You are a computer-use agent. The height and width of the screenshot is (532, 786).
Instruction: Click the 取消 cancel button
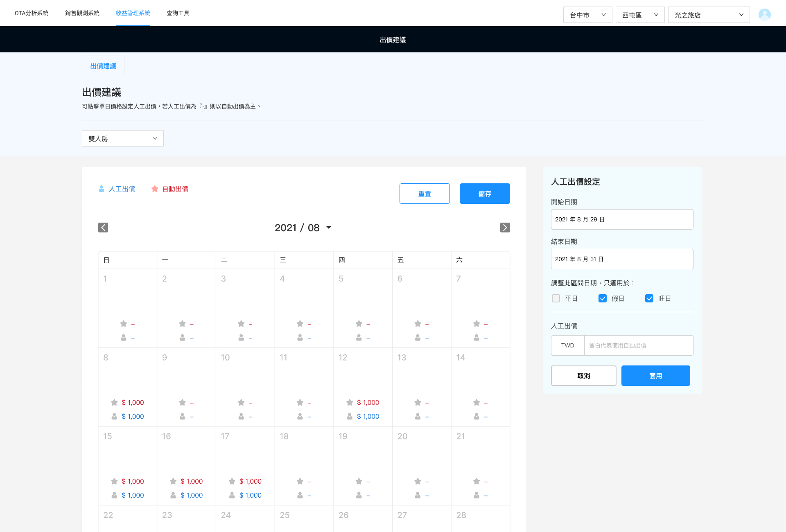(584, 376)
